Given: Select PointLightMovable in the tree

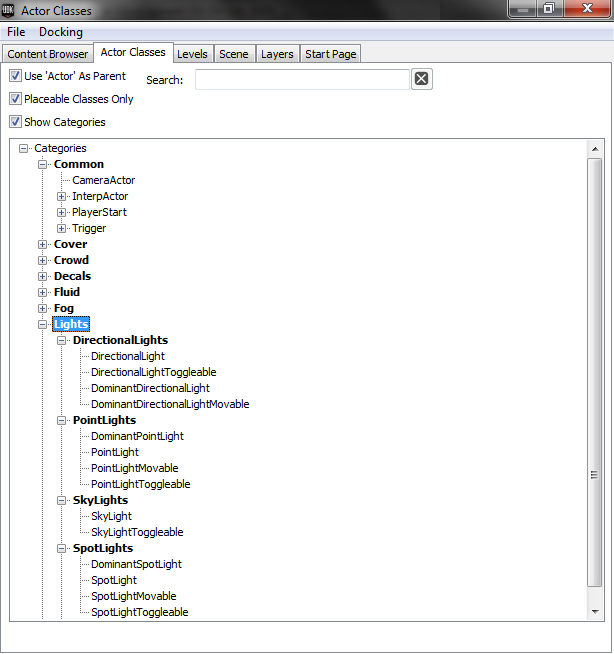Looking at the screenshot, I should [x=134, y=468].
